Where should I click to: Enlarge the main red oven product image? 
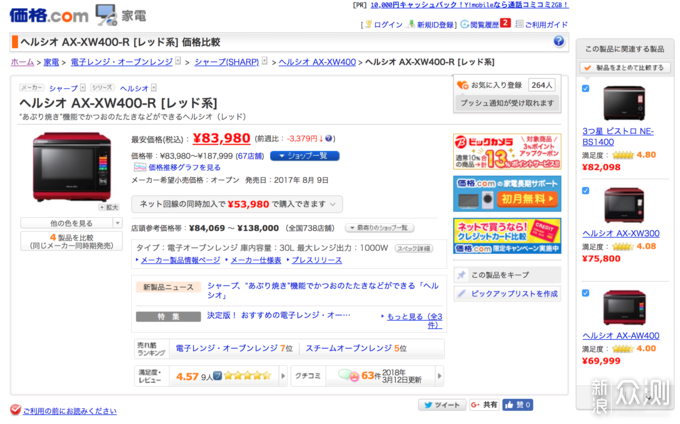point(72,166)
